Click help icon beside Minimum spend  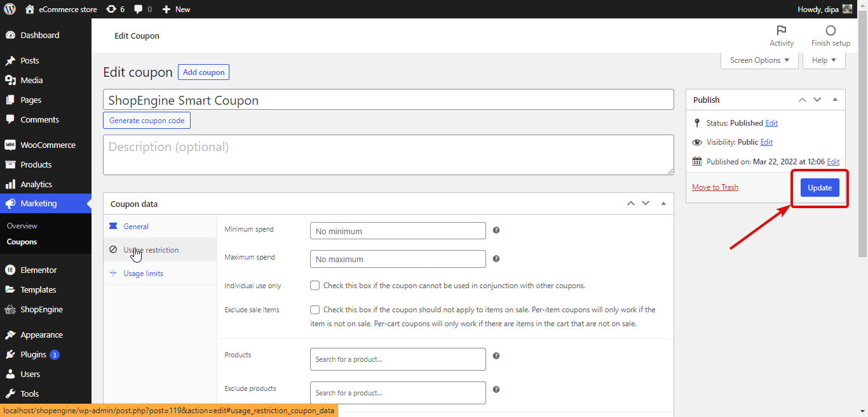click(496, 230)
